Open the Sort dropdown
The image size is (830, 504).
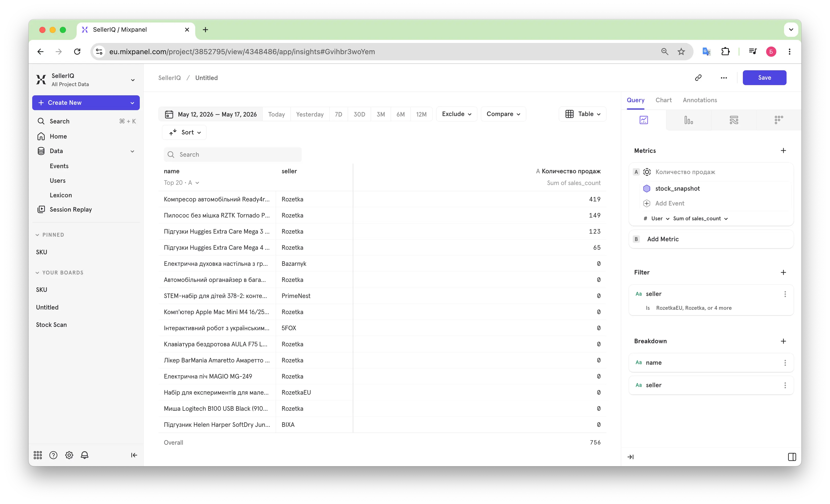[185, 132]
